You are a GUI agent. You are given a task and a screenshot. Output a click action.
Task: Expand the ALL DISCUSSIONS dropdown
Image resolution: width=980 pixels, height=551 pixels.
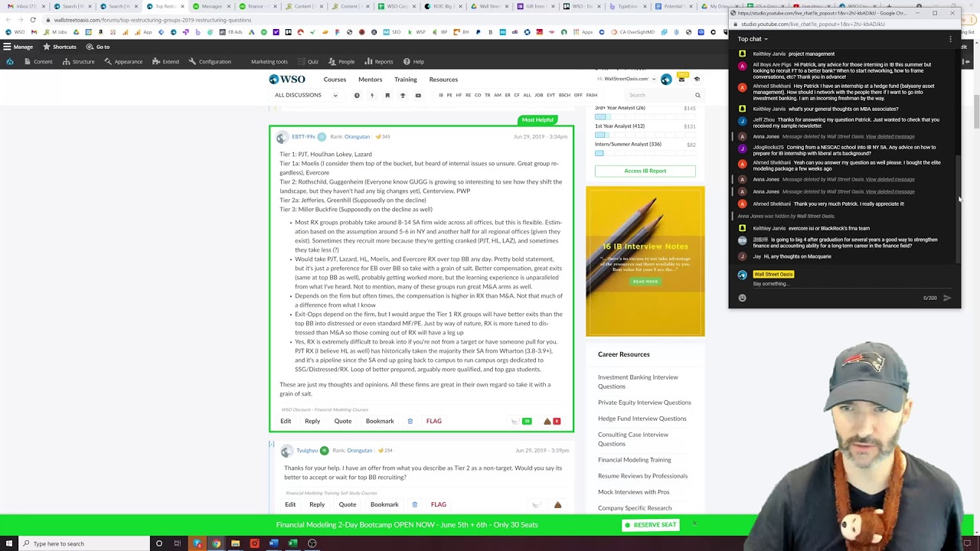[306, 96]
